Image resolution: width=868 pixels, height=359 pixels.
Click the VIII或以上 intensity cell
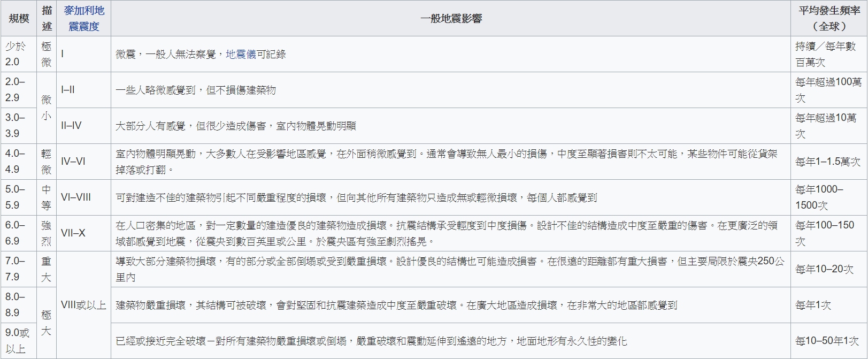(84, 305)
